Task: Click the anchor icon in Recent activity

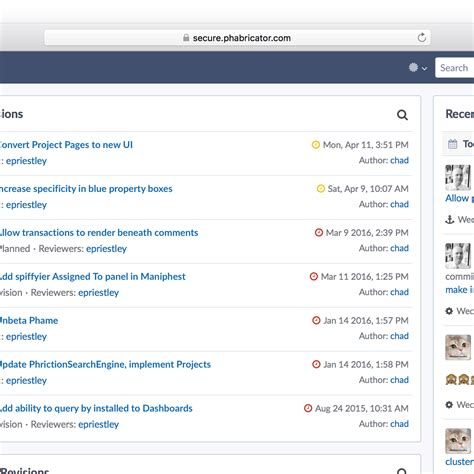Action: (450, 220)
